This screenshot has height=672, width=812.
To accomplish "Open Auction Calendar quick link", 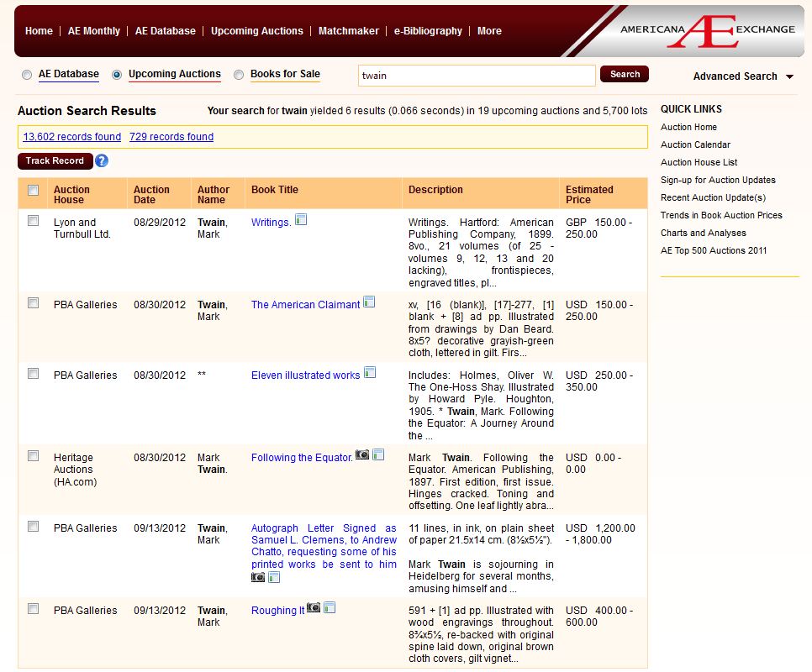I will coord(695,144).
